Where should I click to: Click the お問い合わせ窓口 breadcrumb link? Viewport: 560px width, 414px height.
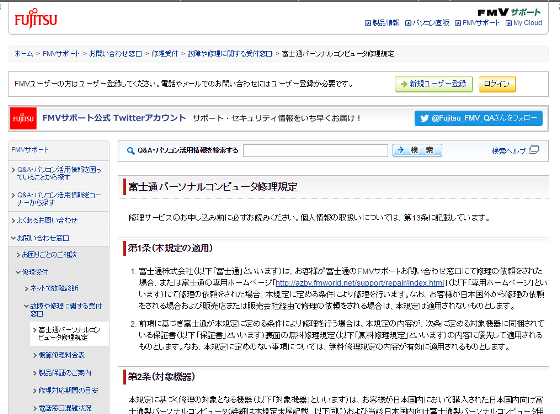pyautogui.click(x=115, y=54)
